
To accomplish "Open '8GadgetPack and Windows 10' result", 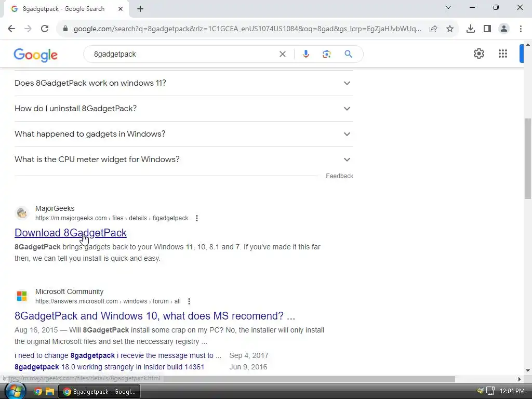I will pos(155,316).
